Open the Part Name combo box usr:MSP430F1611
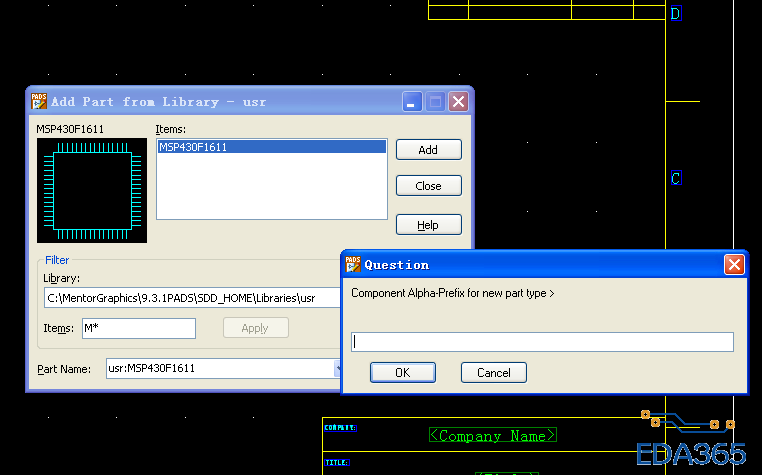The width and height of the screenshot is (762, 475). 224,368
